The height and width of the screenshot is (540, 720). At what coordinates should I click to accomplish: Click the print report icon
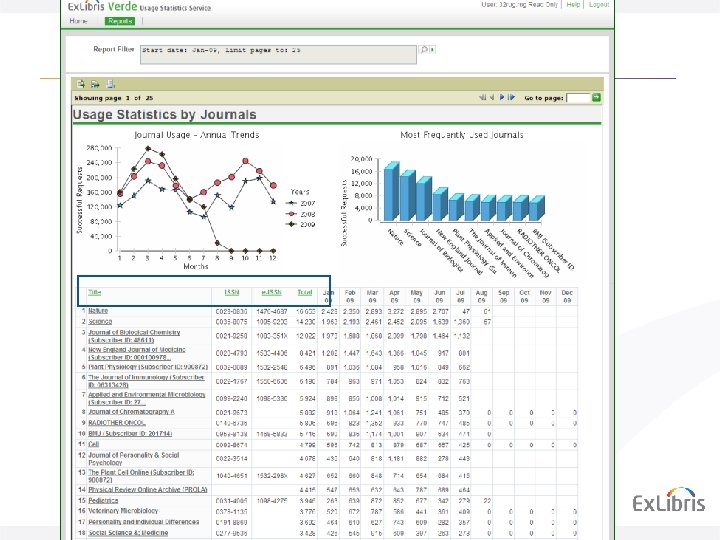click(110, 84)
